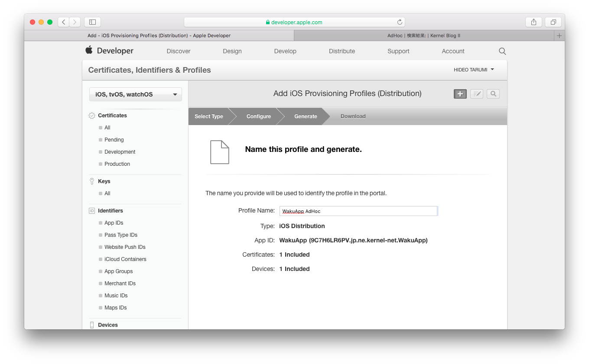Click the developer.apple.com address bar
This screenshot has width=589, height=364.
[294, 22]
